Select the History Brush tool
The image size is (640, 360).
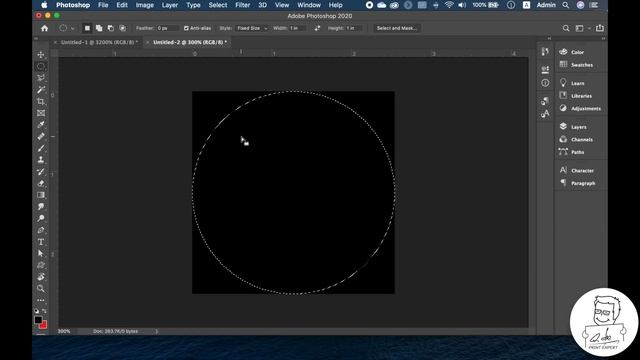click(x=41, y=172)
